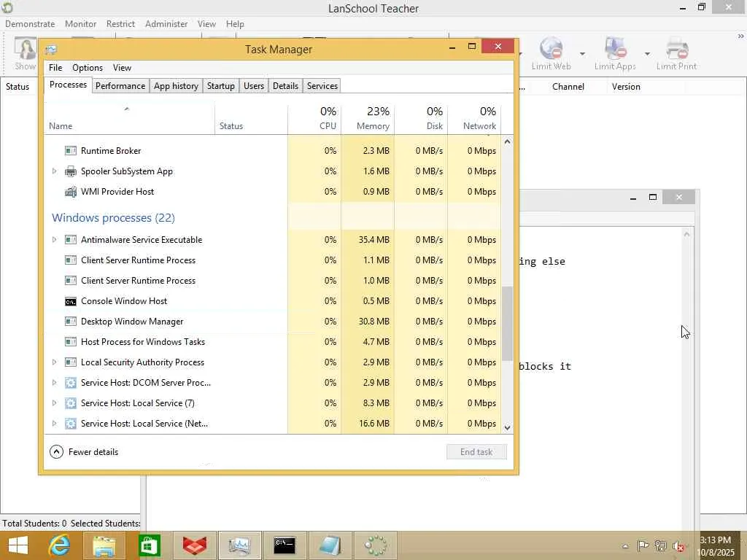The height and width of the screenshot is (560, 747).
Task: Click the Service Host: Local Service (7) gear icon
Action: pyautogui.click(x=71, y=403)
